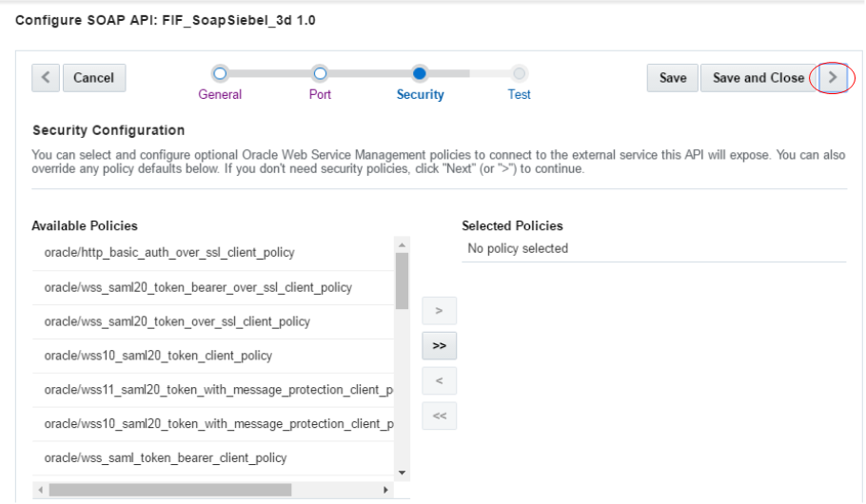Image resolution: width=866 pixels, height=504 pixels.
Task: Go to next step with right arrow button
Action: (833, 78)
